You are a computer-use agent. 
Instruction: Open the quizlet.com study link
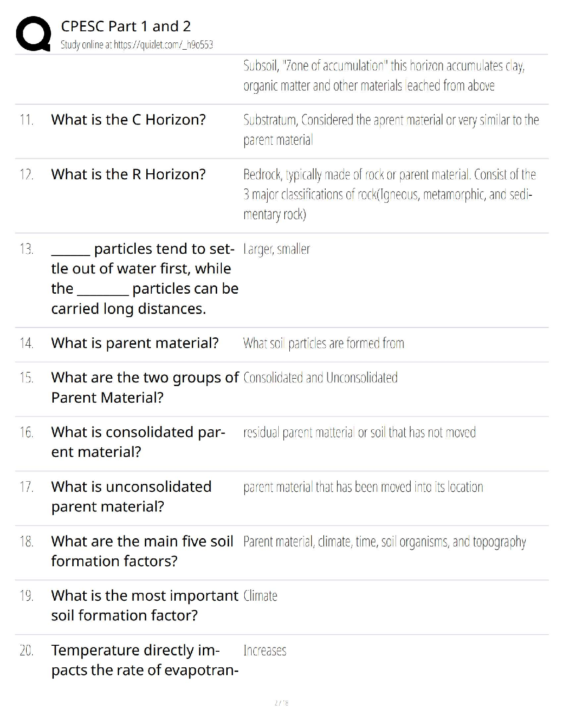(137, 45)
